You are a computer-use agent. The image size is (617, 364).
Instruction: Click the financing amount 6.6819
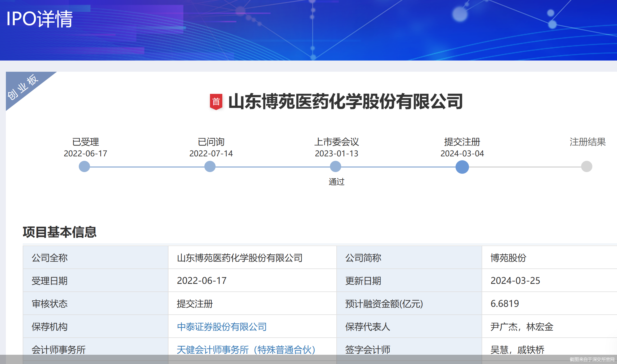pyautogui.click(x=505, y=304)
